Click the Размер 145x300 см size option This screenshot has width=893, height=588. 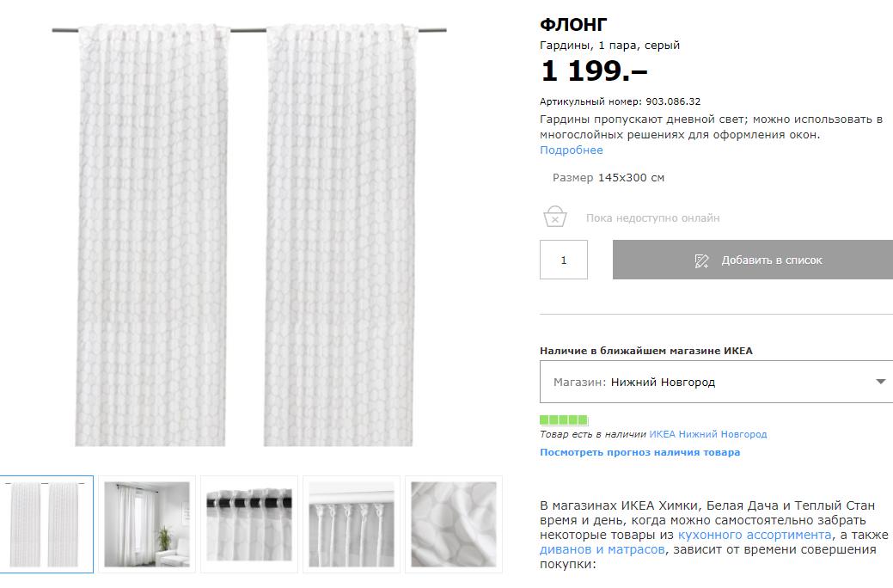point(609,178)
